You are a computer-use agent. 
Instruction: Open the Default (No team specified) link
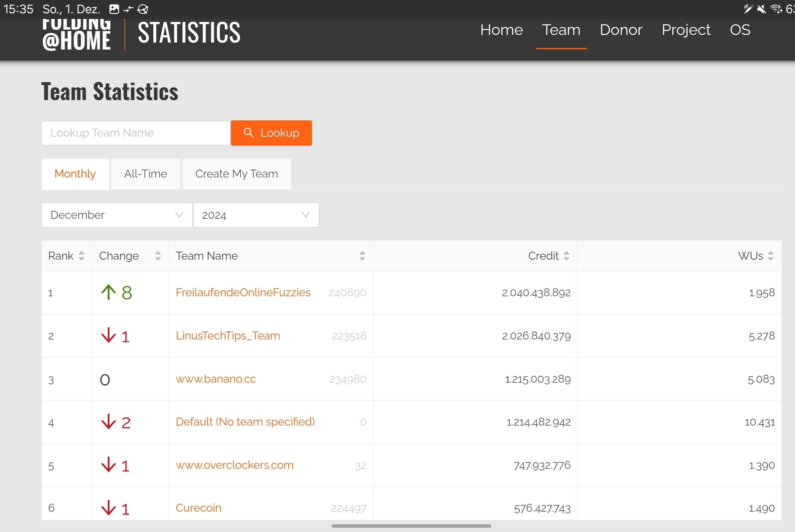coord(245,422)
